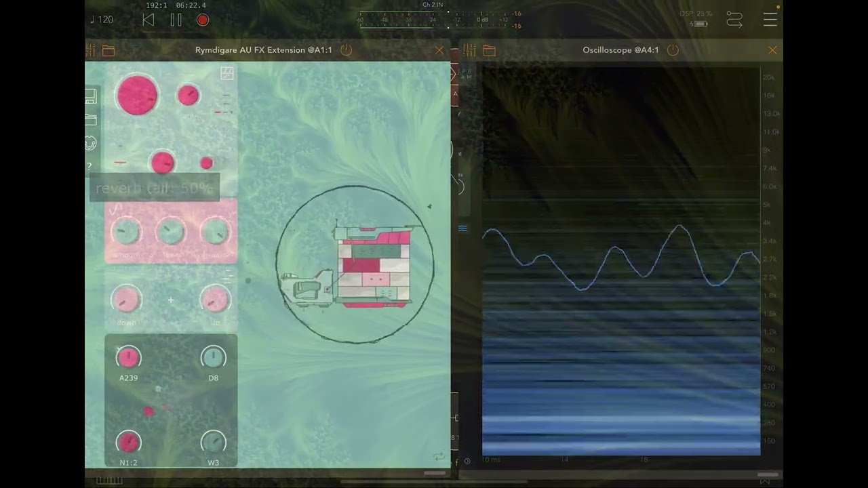Close the Oscilloscope window
Image resolution: width=868 pixels, height=488 pixels.
[772, 50]
